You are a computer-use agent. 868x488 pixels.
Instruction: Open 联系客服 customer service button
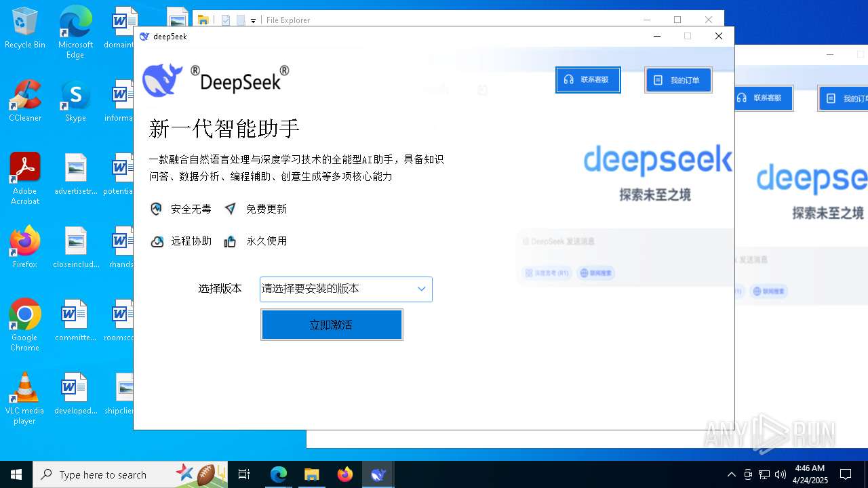tap(588, 79)
